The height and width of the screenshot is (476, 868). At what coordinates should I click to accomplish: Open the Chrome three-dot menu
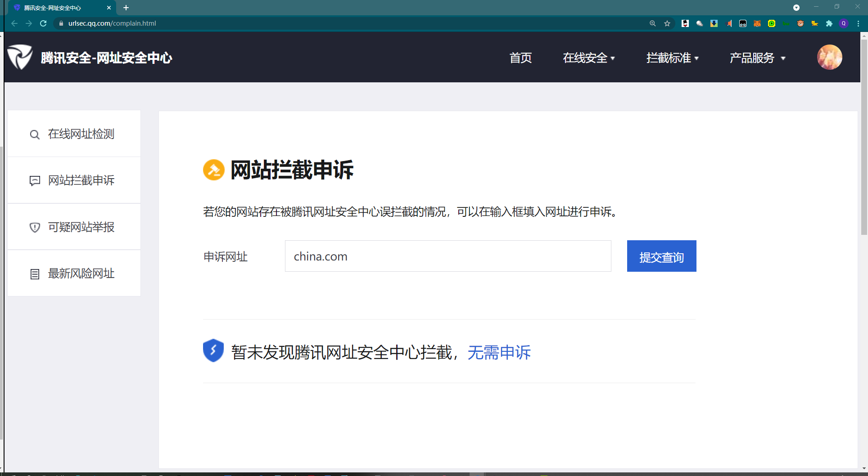859,23
